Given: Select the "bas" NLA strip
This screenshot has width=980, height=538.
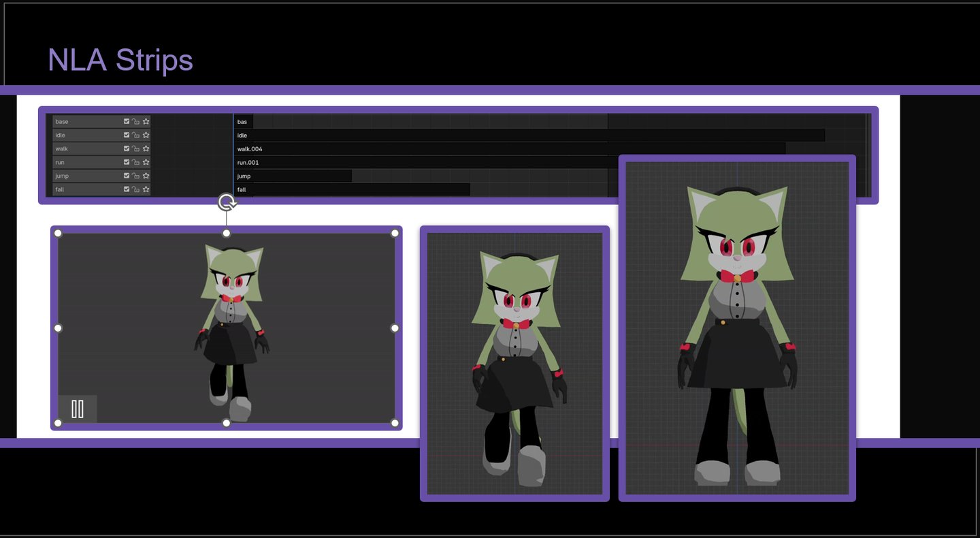Looking at the screenshot, I should [244, 122].
